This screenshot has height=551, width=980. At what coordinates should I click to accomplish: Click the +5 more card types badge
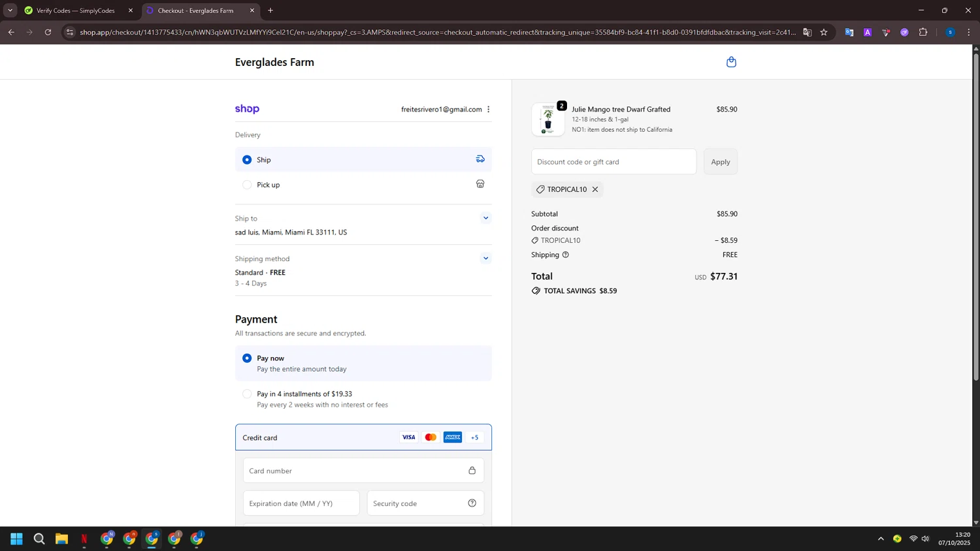tap(474, 437)
